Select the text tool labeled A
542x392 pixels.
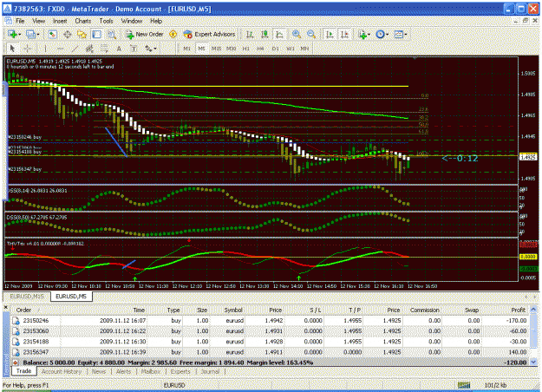tap(119, 49)
